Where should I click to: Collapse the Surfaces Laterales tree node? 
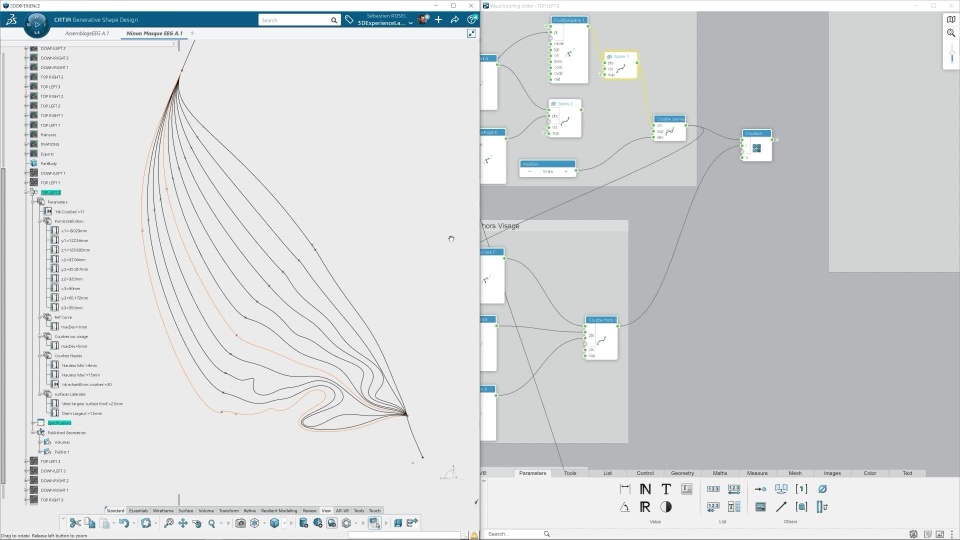pyautogui.click(x=40, y=394)
